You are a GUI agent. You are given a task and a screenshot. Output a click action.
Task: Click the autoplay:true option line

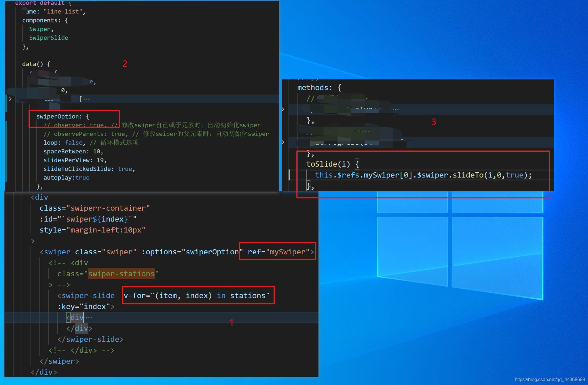[66, 178]
